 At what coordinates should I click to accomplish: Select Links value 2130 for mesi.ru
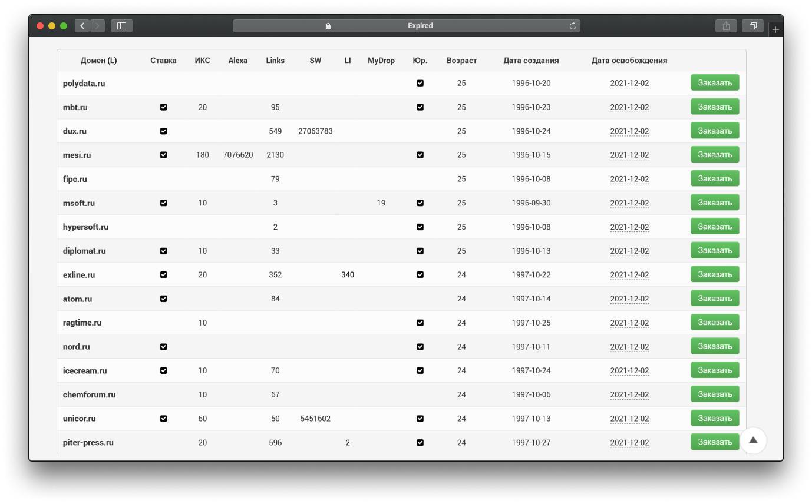275,155
